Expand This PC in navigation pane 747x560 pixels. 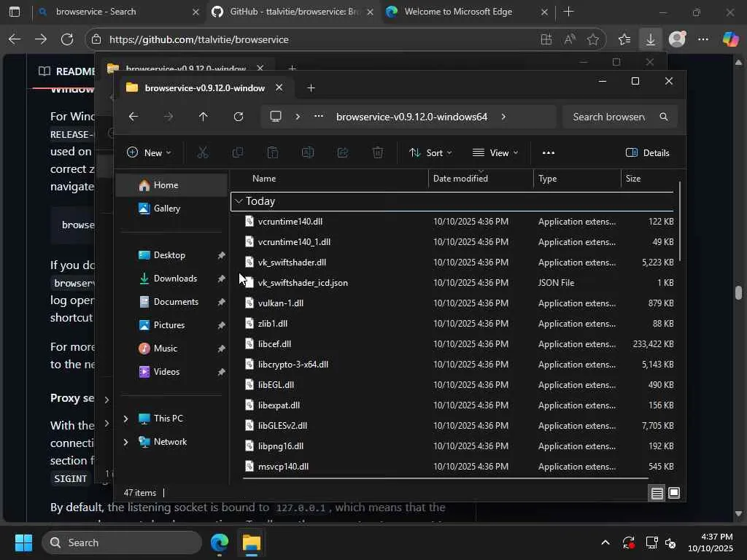point(125,419)
